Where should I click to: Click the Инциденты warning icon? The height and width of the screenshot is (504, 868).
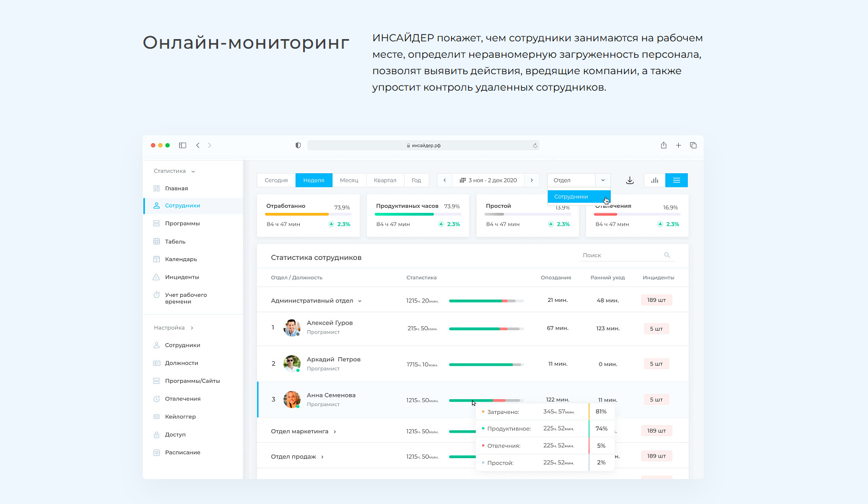tap(156, 276)
